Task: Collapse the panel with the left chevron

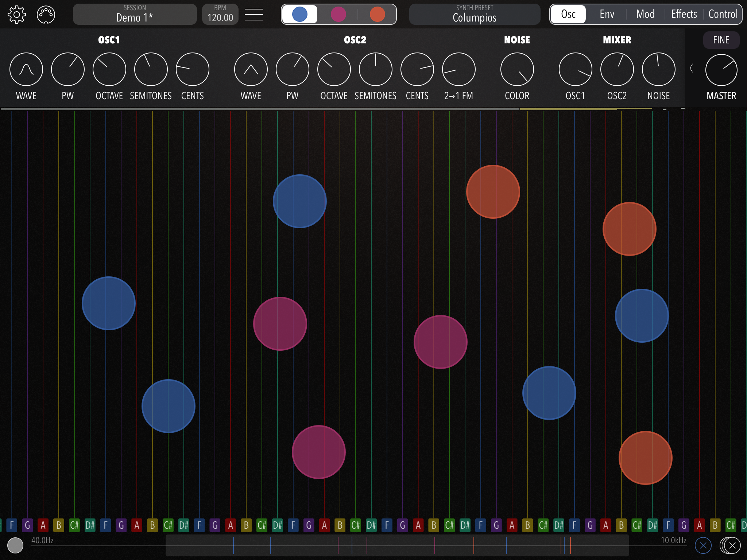Action: 691,68
